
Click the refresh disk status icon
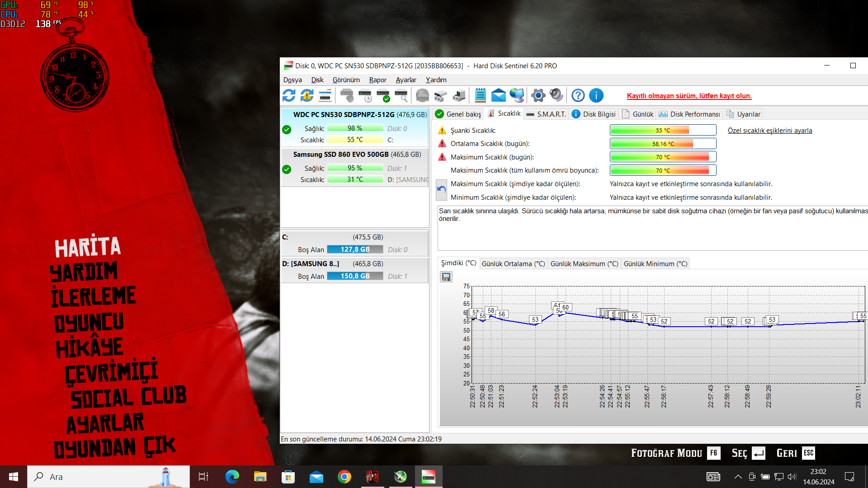289,96
